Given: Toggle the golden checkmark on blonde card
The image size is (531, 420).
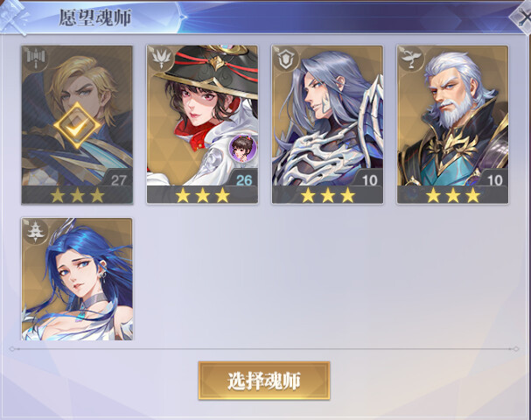Looking at the screenshot, I should 77,126.
